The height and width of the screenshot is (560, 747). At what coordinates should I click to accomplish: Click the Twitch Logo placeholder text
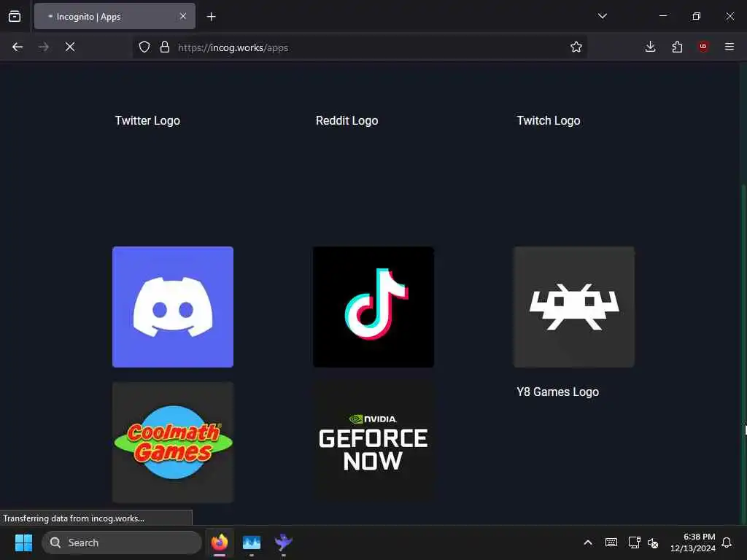[x=549, y=120]
